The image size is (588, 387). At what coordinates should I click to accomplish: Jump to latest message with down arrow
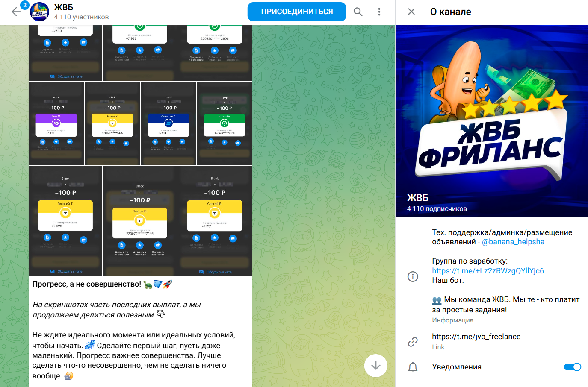click(x=375, y=366)
